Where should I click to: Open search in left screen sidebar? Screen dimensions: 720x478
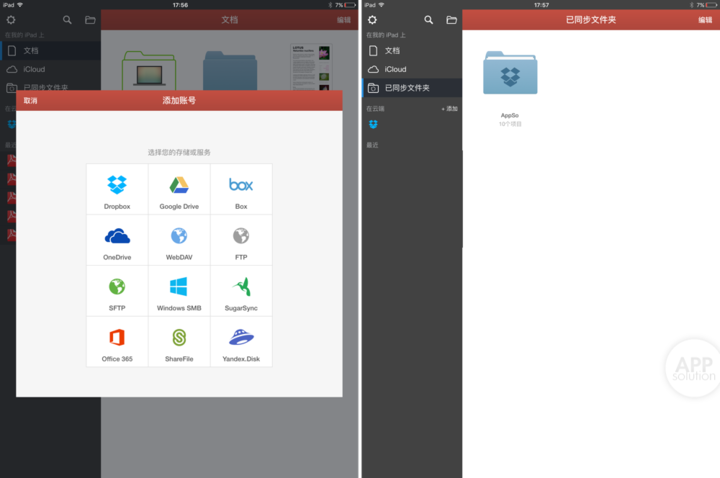[67, 20]
